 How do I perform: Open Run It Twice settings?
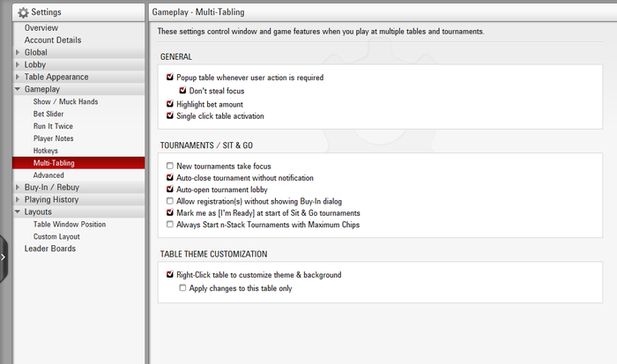[53, 126]
